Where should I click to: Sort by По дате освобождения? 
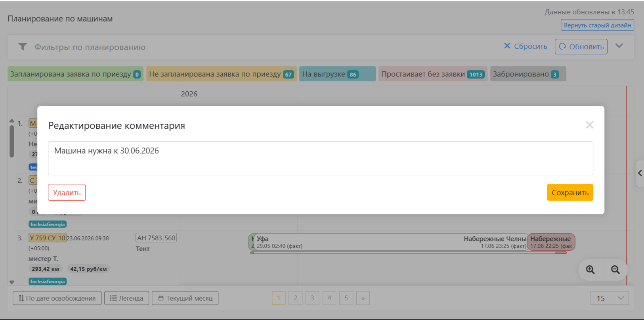(x=57, y=298)
